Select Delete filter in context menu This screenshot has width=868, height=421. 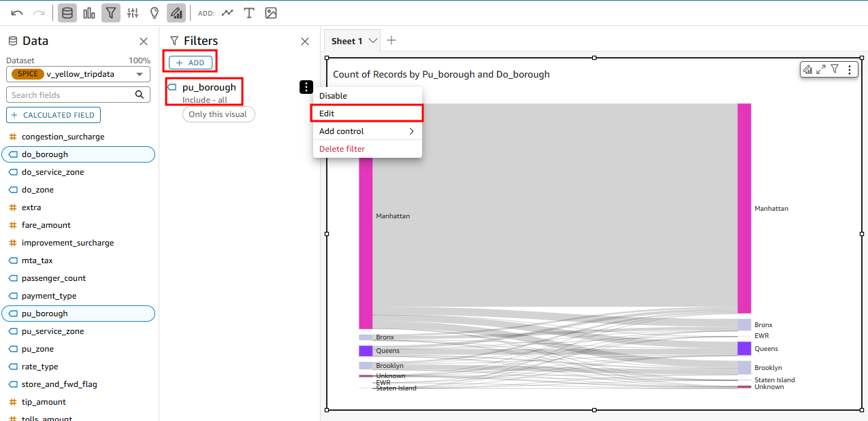tap(342, 149)
